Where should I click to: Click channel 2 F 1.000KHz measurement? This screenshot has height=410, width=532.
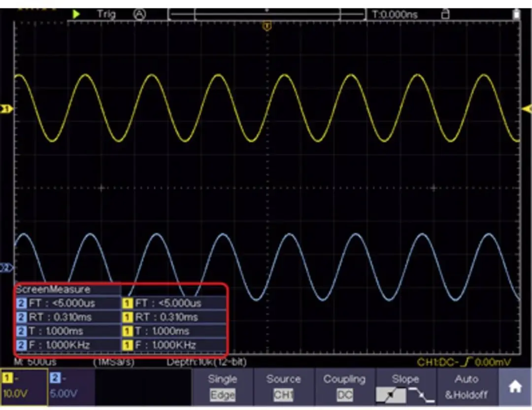[x=68, y=345]
